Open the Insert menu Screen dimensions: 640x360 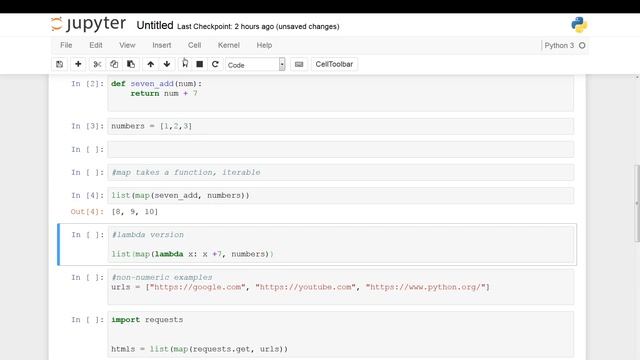tap(162, 45)
